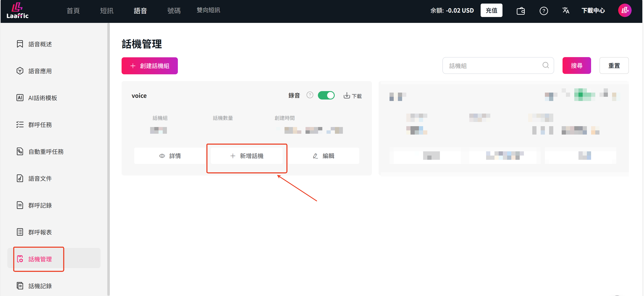
Task: Click the language translate icon
Action: tap(565, 10)
